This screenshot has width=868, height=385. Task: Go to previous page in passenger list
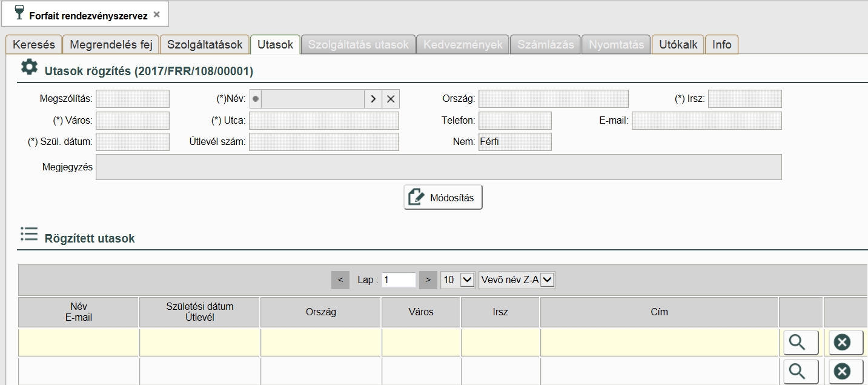coord(340,280)
